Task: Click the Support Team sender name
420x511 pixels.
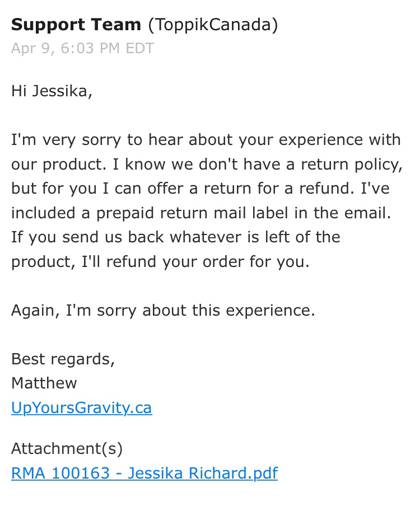Action: 76,25
